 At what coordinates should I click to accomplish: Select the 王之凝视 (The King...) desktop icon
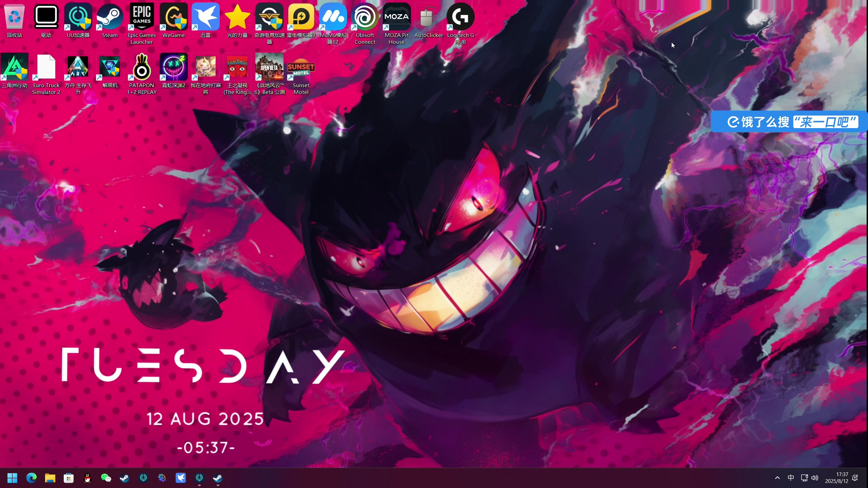tap(237, 75)
